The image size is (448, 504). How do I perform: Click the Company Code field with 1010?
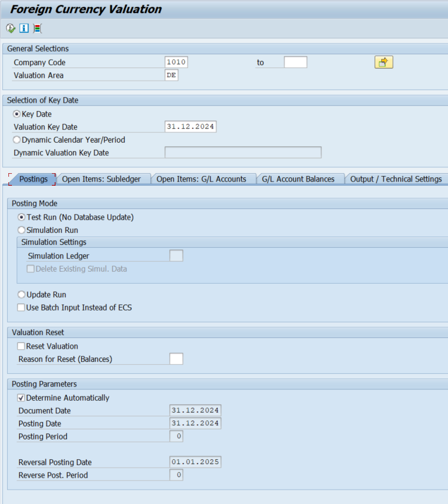point(177,62)
